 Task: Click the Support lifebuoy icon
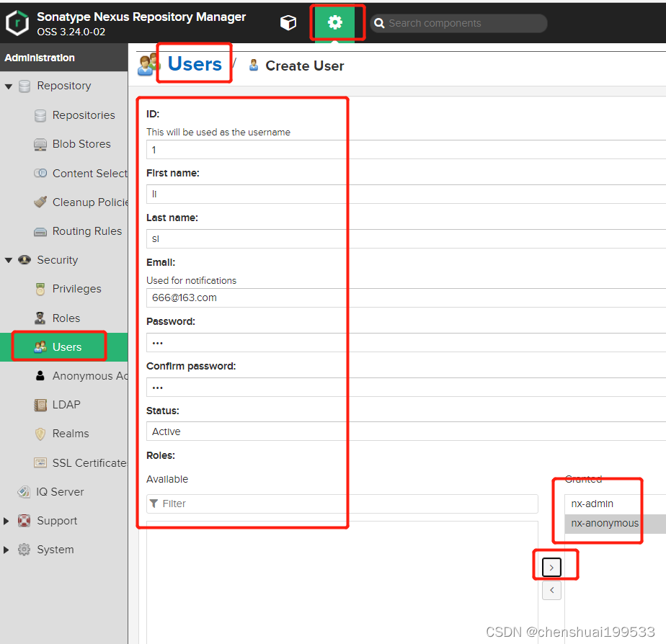point(25,521)
